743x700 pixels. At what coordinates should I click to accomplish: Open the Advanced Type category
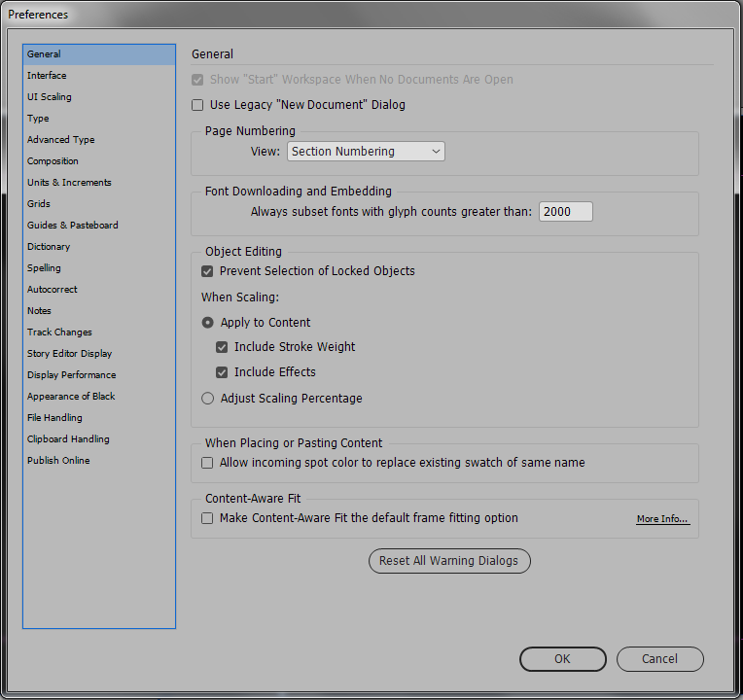pyautogui.click(x=99, y=140)
